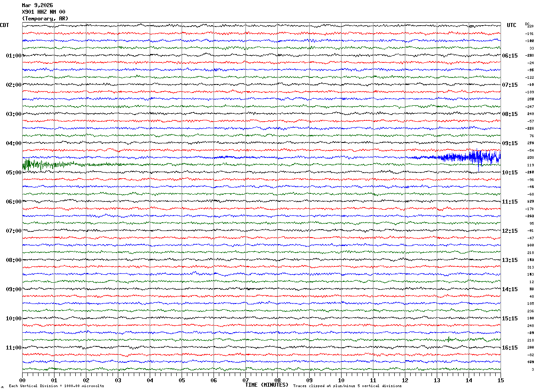Select the '07:00' CDT time label
Viewport: 536px width, 392px height.
point(14,231)
